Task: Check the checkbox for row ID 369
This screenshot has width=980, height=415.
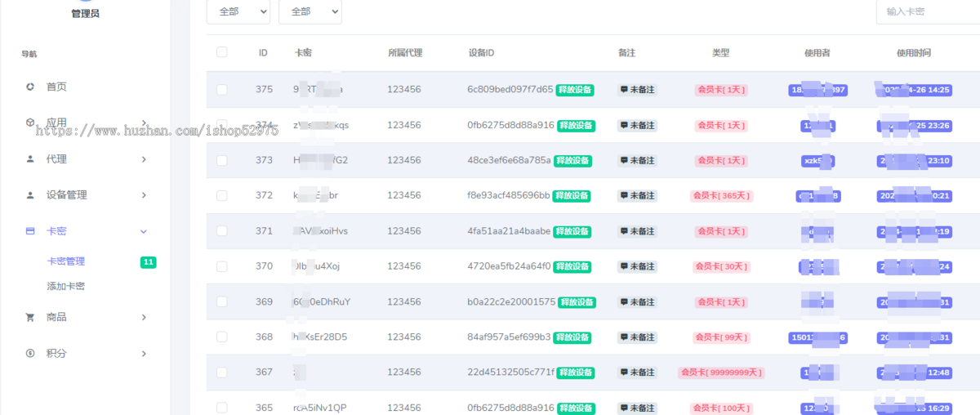Action: (x=222, y=301)
